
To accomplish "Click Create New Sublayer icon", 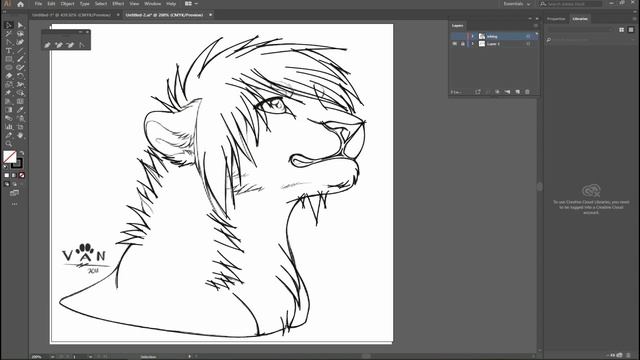I will (507, 92).
